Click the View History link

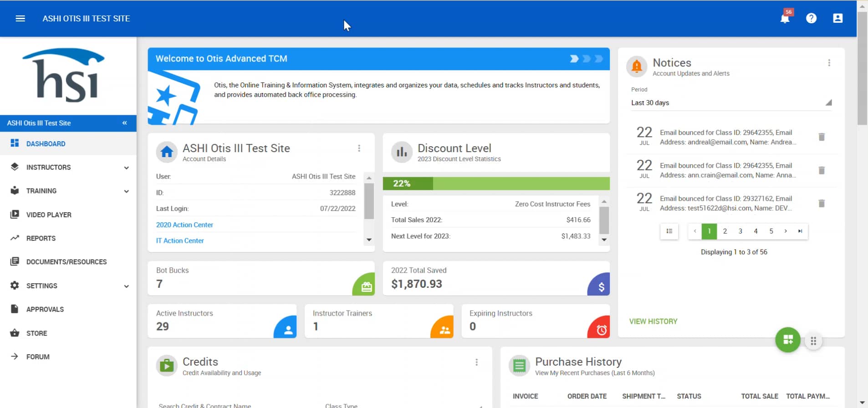point(653,321)
